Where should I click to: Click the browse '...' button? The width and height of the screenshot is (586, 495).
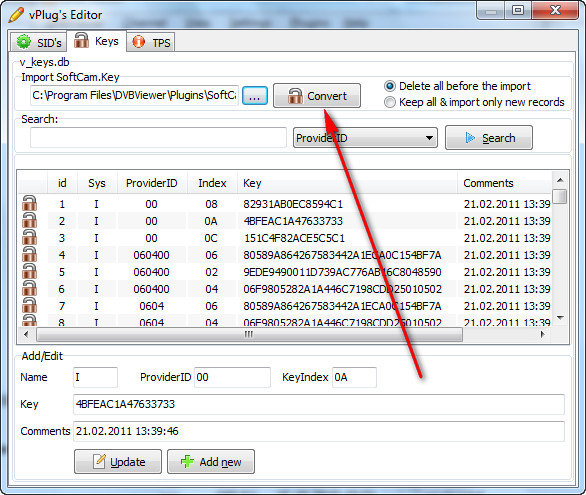(x=255, y=96)
